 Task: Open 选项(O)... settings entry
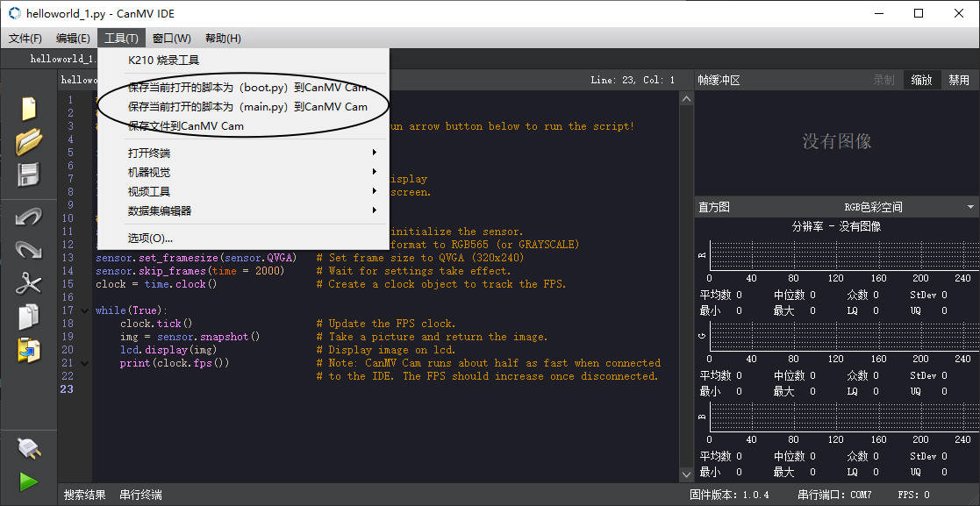[244, 238]
